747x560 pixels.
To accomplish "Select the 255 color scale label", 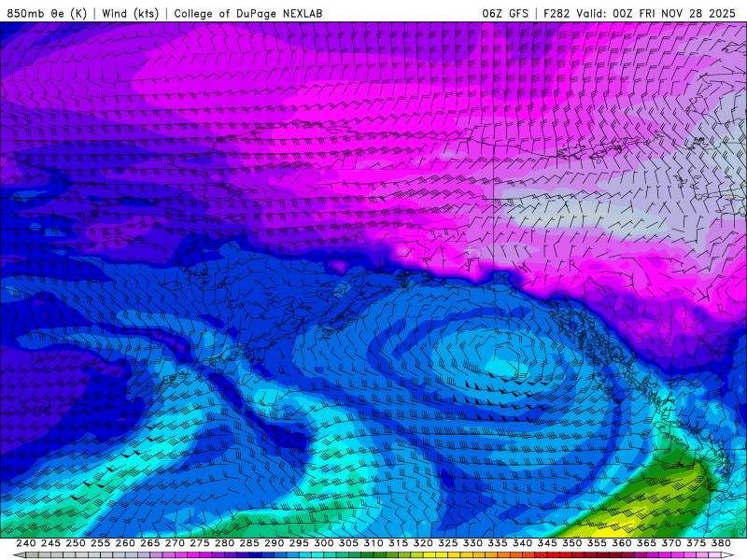I will 100,543.
